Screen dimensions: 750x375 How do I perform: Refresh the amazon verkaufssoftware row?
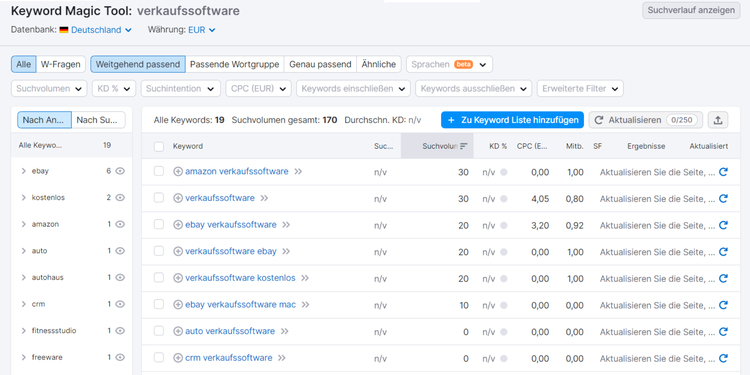723,172
